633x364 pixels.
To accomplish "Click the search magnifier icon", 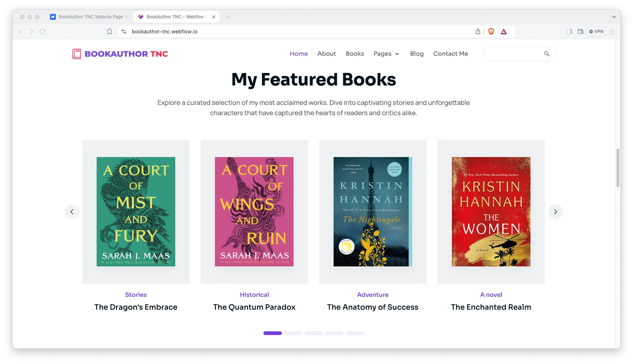I will pyautogui.click(x=547, y=54).
